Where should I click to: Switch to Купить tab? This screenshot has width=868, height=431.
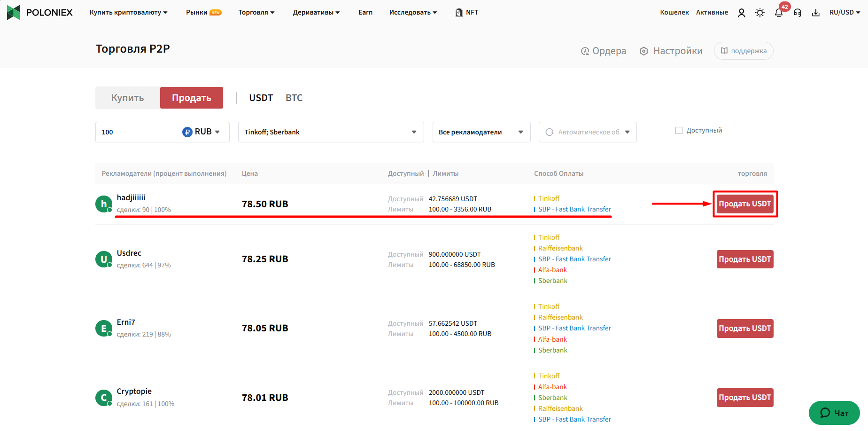tap(128, 98)
